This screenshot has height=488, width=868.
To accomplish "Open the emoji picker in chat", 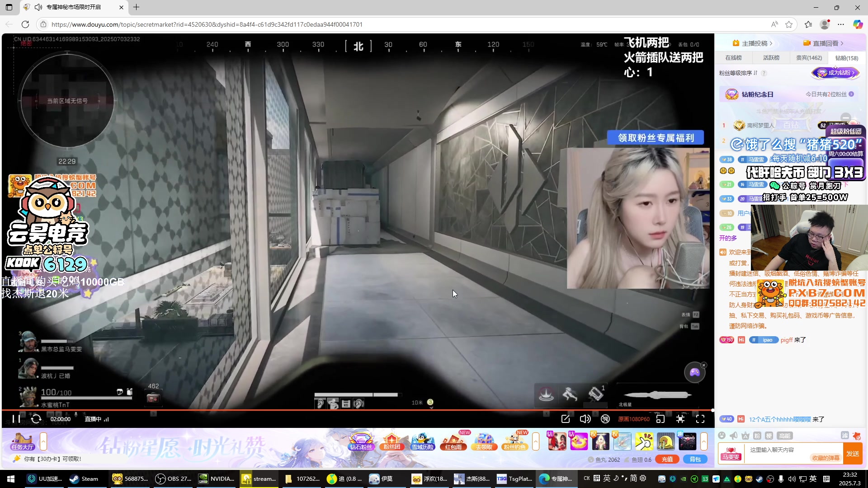I will pos(722,436).
